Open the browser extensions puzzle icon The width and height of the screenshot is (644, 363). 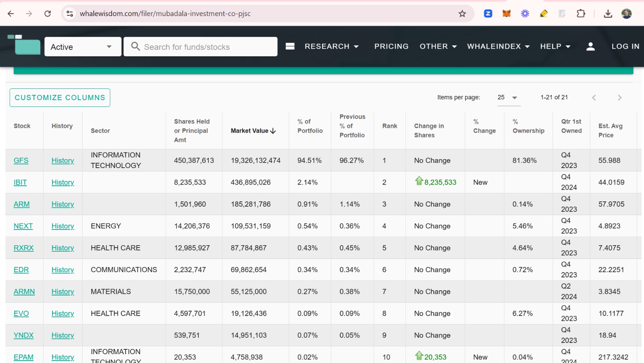[581, 14]
